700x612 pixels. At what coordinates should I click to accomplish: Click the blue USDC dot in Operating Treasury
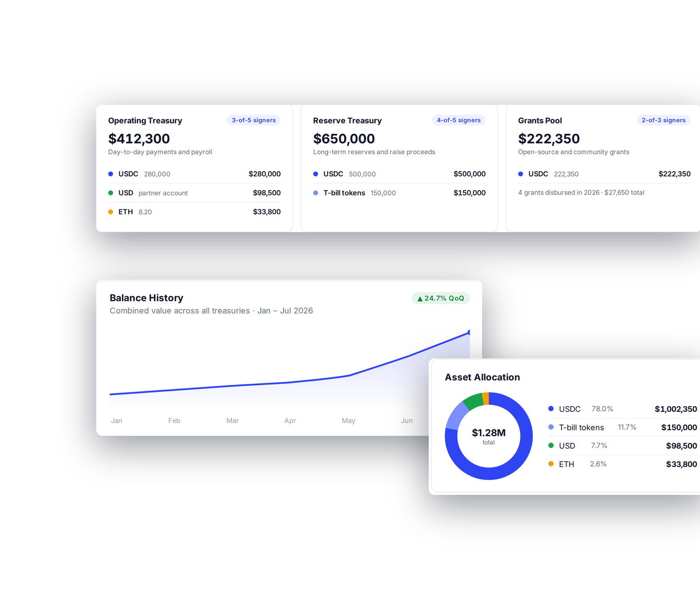[111, 174]
